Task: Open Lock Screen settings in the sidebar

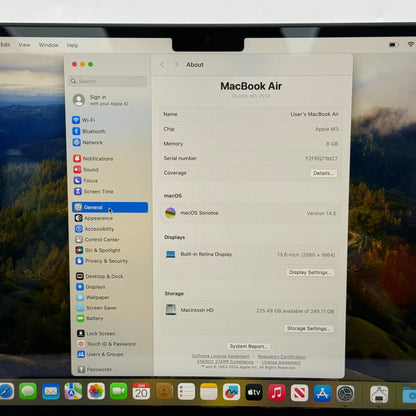Action: pyautogui.click(x=96, y=333)
